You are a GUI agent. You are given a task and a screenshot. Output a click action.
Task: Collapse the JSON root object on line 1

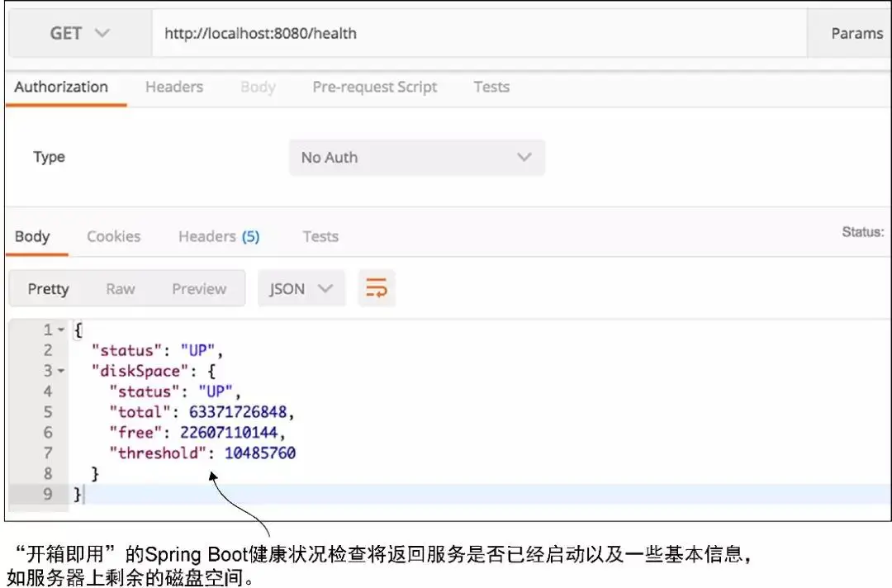[61, 330]
